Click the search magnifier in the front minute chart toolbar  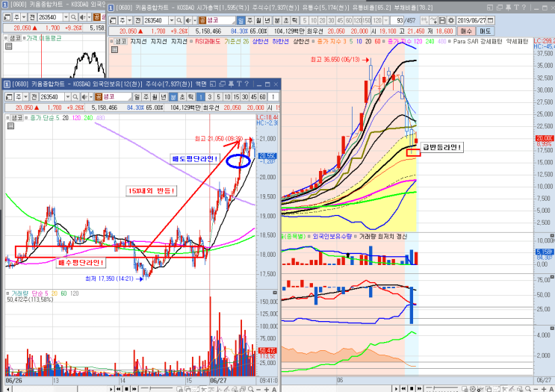pyautogui.click(x=75, y=97)
